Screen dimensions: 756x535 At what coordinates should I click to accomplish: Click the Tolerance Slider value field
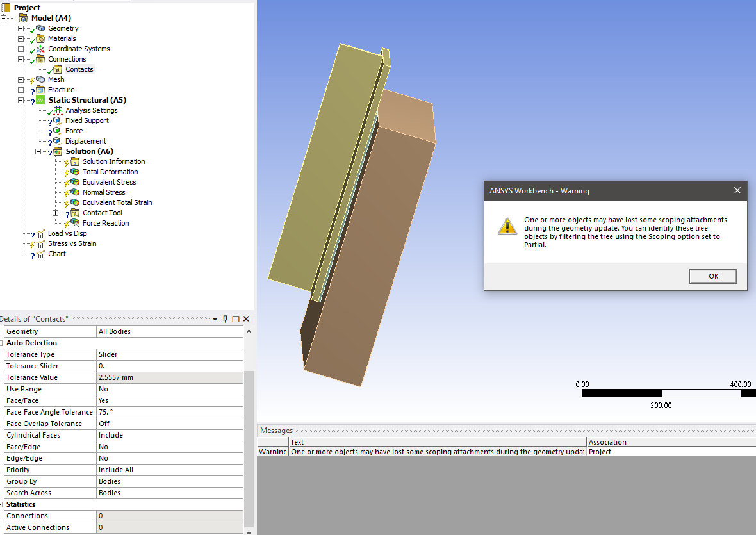(x=169, y=366)
